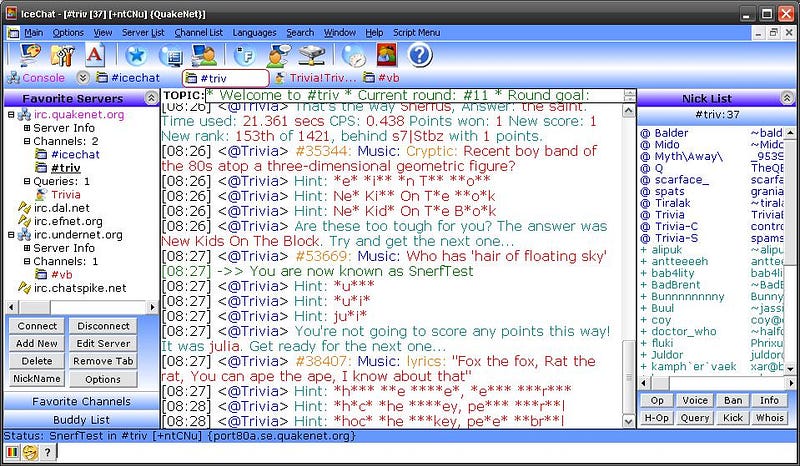800x466 pixels.
Task: Click the IceChat title bar application icon
Action: (11, 14)
